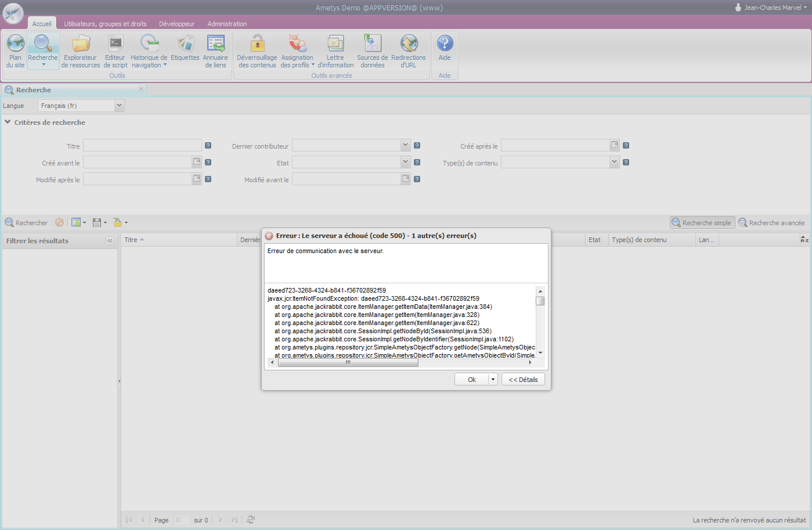The image size is (812, 530).
Task: Click the page number field
Action: click(182, 520)
